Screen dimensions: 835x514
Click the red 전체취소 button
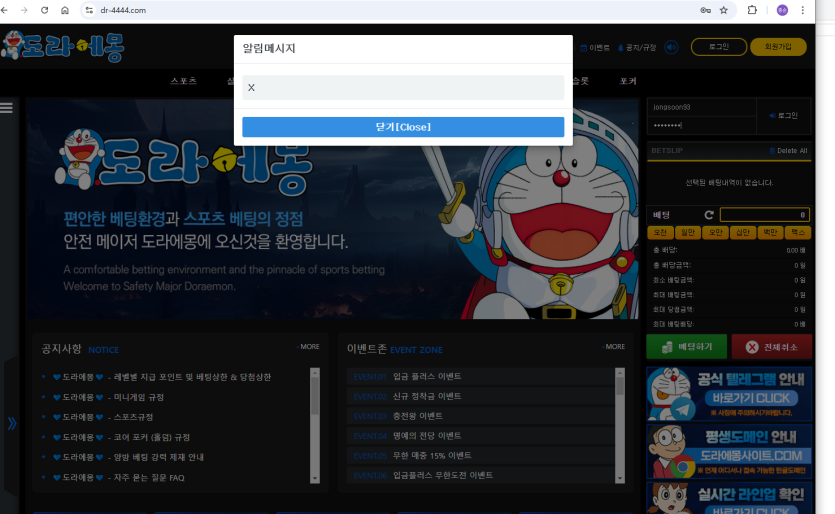[x=772, y=347]
